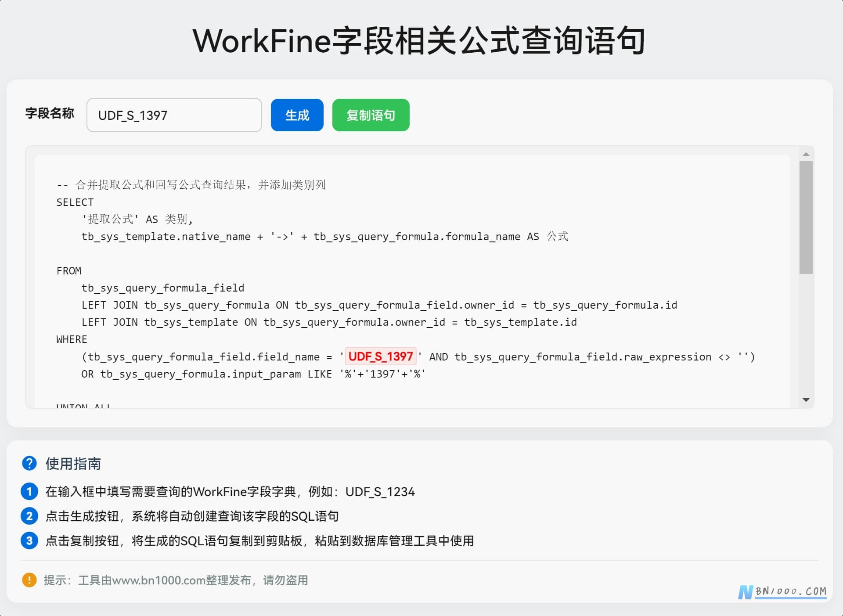The height and width of the screenshot is (616, 843).
Task: Click the line '提取公式' AS 类别
Action: pyautogui.click(x=137, y=219)
